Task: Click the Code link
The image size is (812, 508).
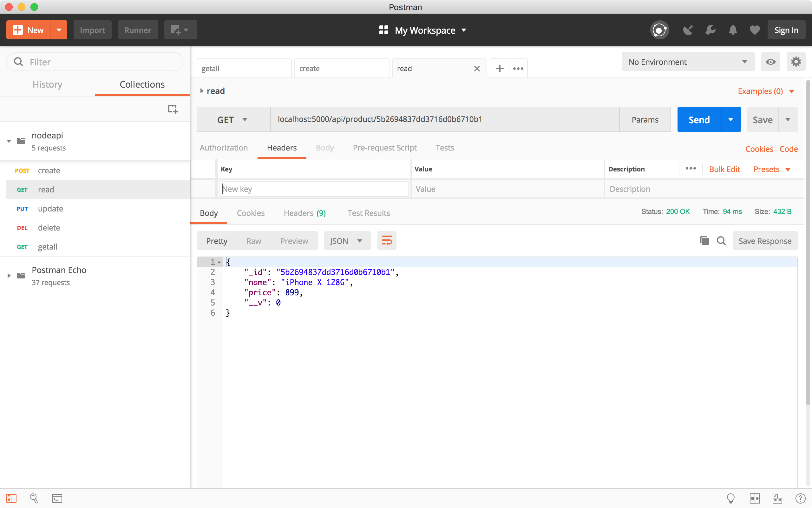Action: (x=789, y=149)
